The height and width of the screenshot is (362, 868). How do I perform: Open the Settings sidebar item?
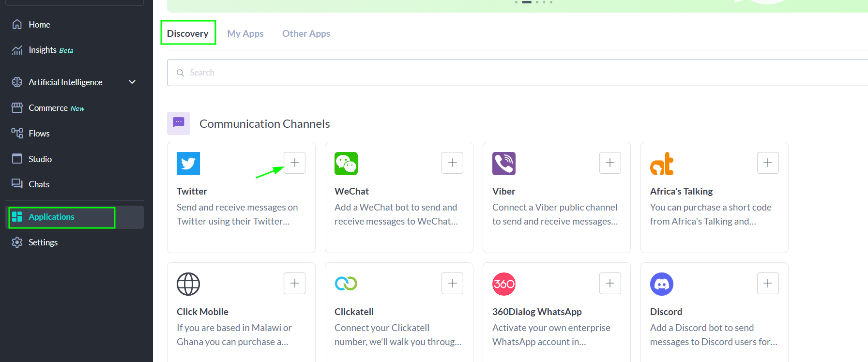43,242
